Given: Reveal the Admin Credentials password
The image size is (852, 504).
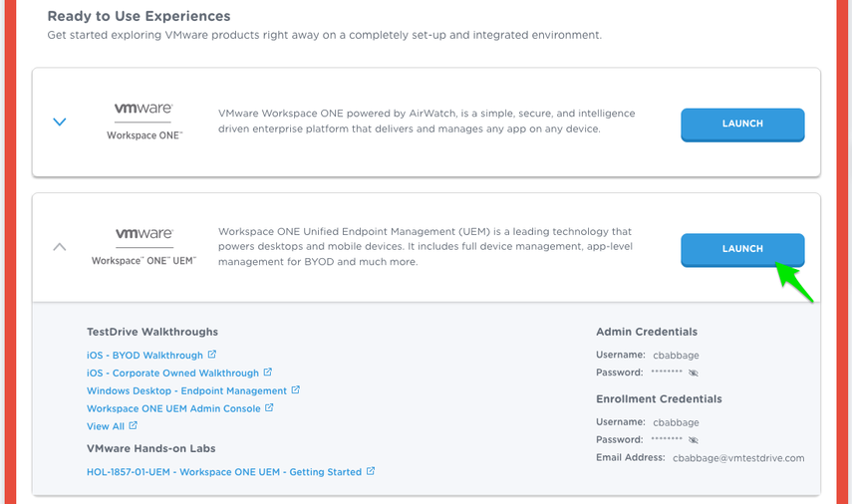Looking at the screenshot, I should click(694, 373).
